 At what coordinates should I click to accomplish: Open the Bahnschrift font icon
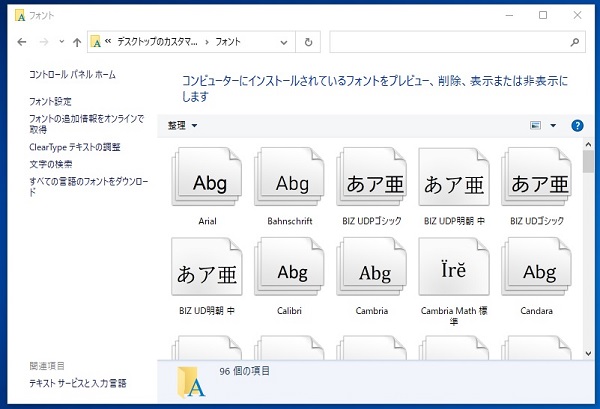click(x=289, y=177)
